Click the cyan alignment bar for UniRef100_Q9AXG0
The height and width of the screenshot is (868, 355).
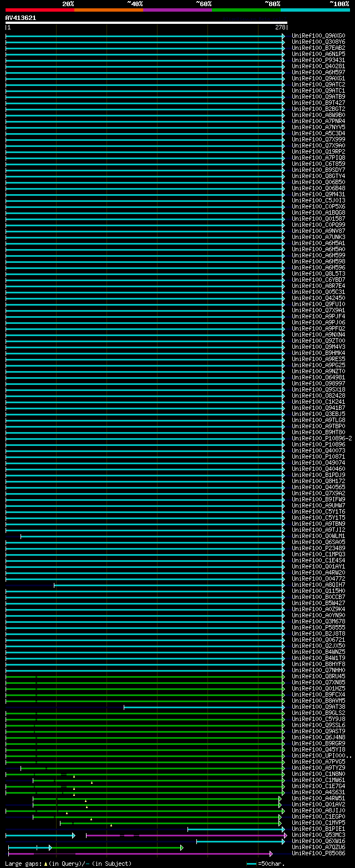pos(144,35)
